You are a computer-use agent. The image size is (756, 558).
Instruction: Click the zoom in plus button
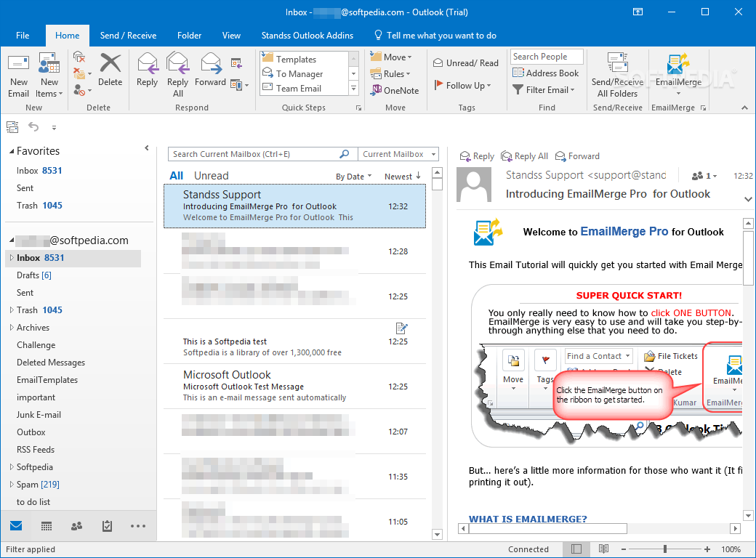707,549
